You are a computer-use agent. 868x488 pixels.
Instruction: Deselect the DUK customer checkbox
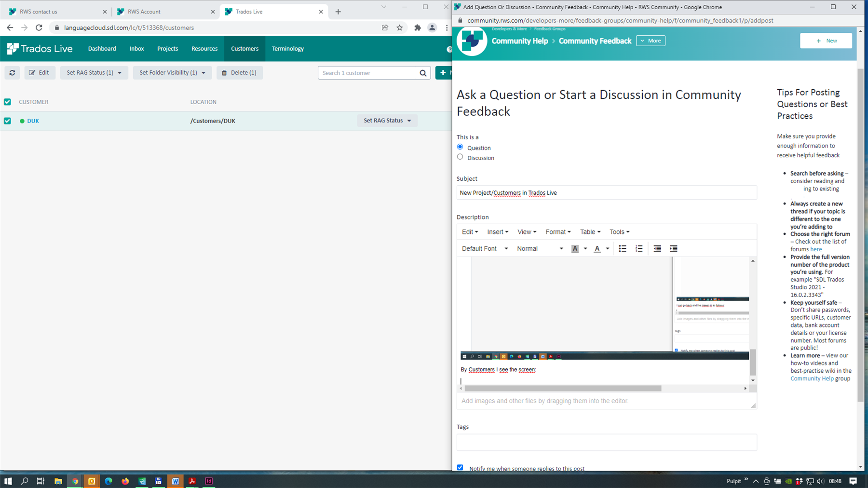point(7,121)
